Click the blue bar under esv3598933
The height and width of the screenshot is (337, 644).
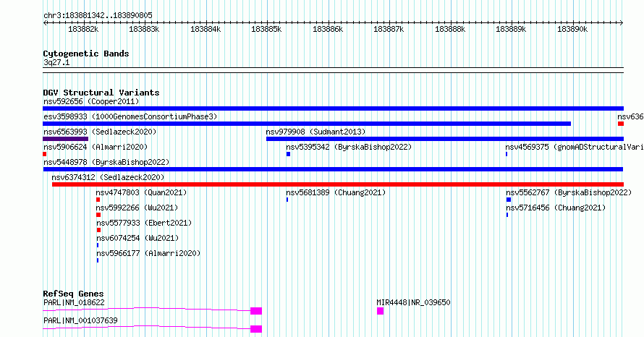click(307, 124)
